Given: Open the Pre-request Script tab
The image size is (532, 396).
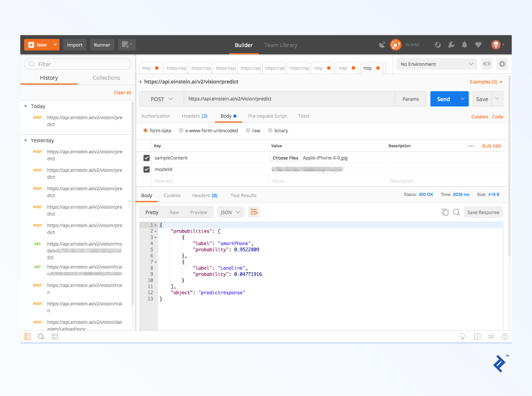Looking at the screenshot, I should click(x=267, y=116).
